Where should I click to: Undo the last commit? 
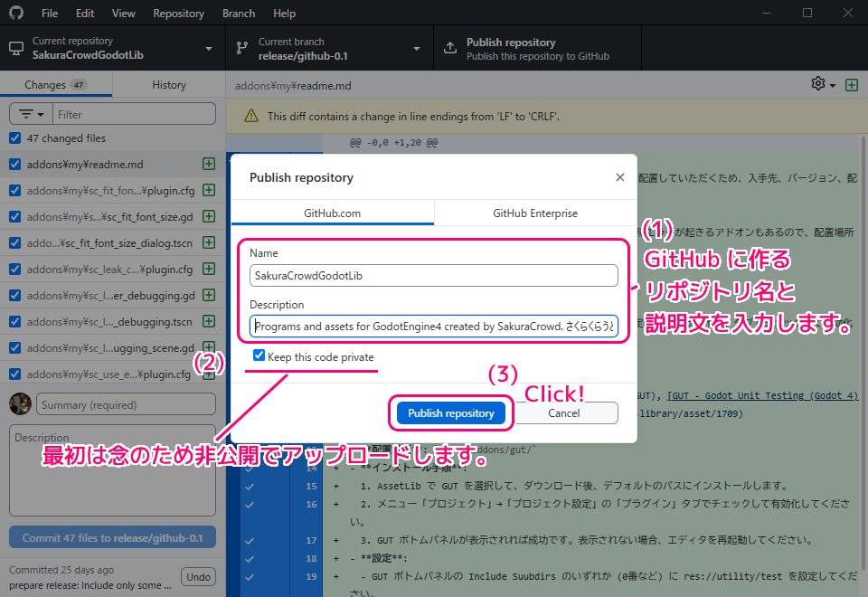(198, 576)
